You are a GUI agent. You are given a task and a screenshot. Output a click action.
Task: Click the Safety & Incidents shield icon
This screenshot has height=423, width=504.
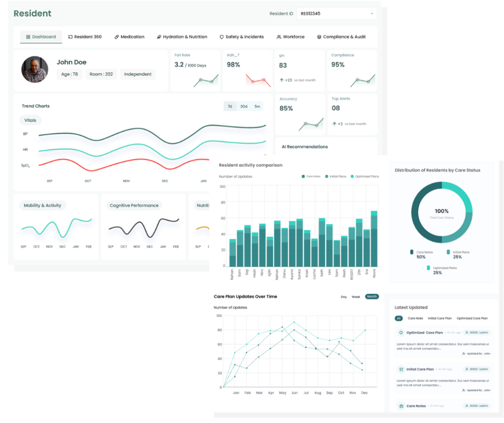(x=221, y=37)
